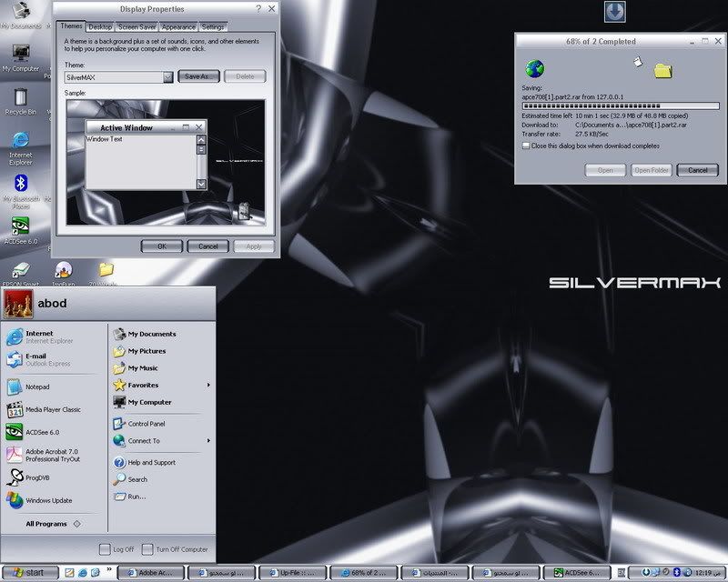This screenshot has height=582, width=728.
Task: Open Recycle Bin on the desktop
Action: pyautogui.click(x=20, y=101)
